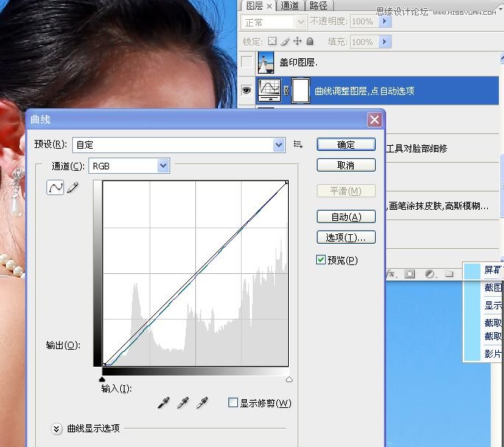This screenshot has width=504, height=447.
Task: Open 选项(T)... auto options
Action: (346, 237)
